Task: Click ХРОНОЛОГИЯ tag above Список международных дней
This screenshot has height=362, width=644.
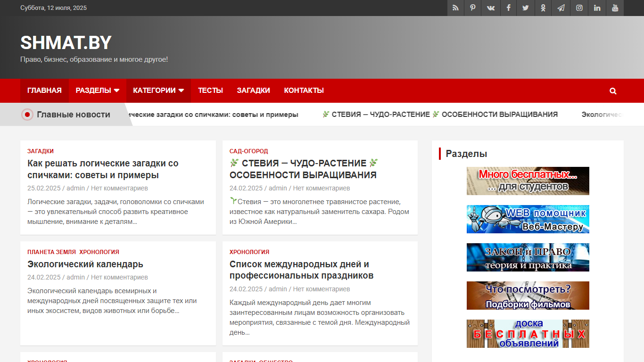Action: pos(249,252)
